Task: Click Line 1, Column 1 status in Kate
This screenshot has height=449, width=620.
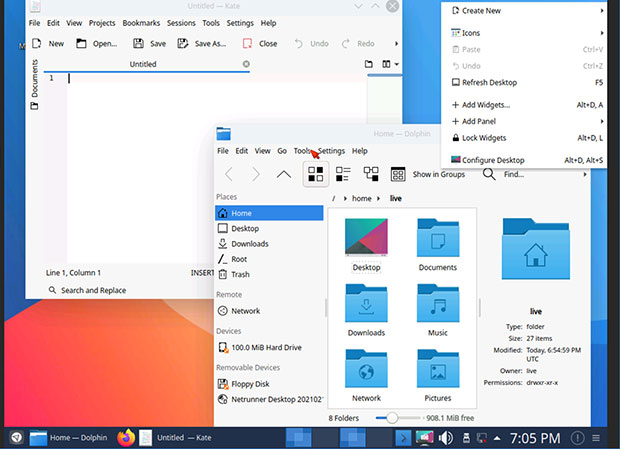Action: click(73, 273)
